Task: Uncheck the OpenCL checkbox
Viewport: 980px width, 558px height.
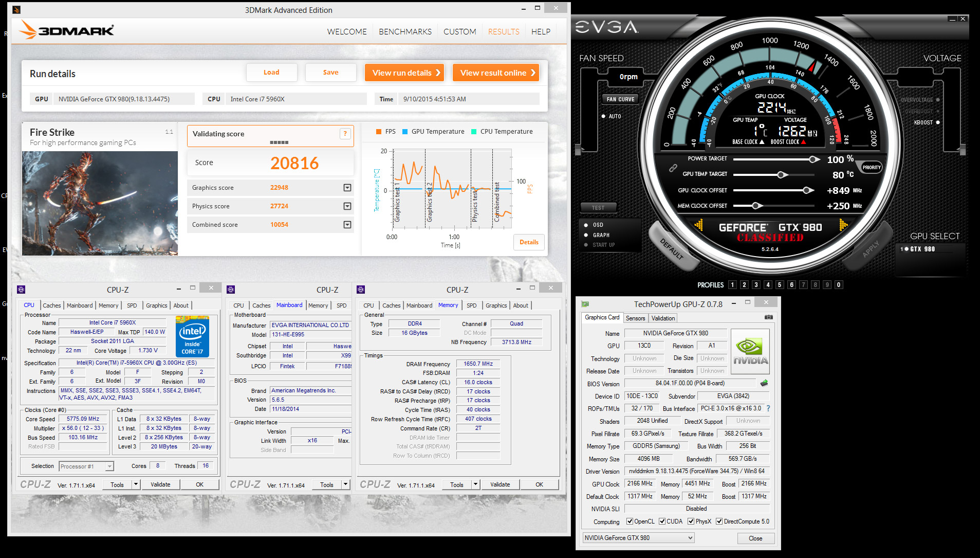Action: click(630, 521)
